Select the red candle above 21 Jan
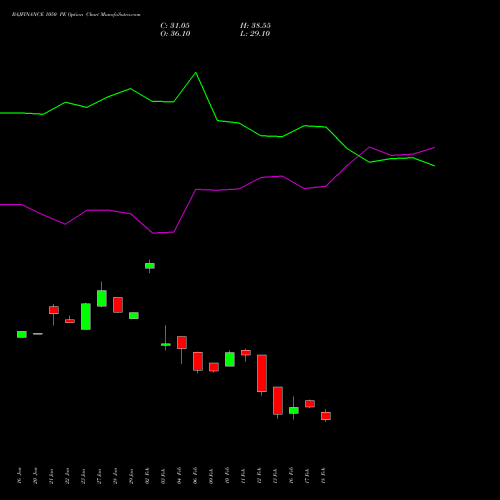The height and width of the screenshot is (500, 500). point(54,310)
